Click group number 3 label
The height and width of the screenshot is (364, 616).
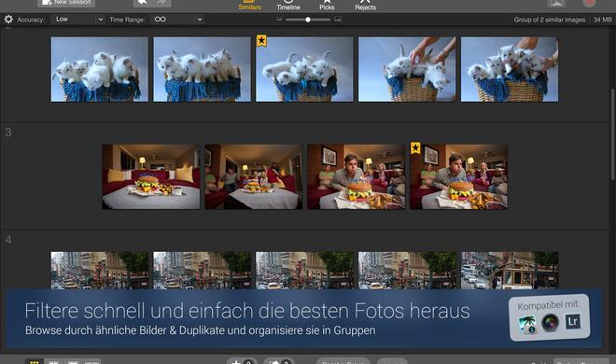tap(8, 133)
